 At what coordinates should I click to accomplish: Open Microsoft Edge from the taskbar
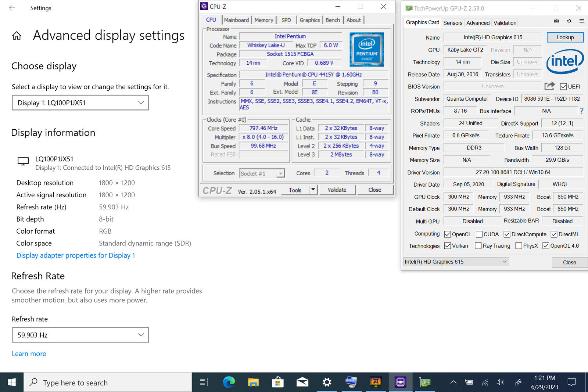coord(229,382)
